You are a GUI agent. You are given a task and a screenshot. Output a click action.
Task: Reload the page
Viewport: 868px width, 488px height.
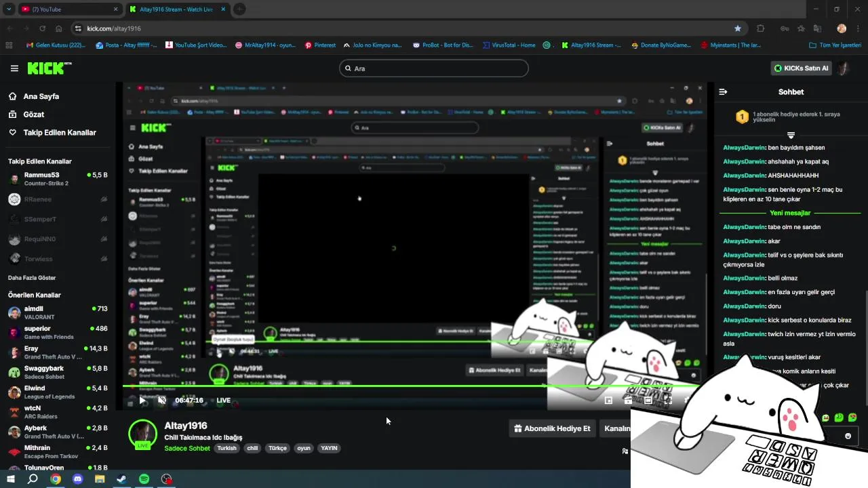[42, 28]
